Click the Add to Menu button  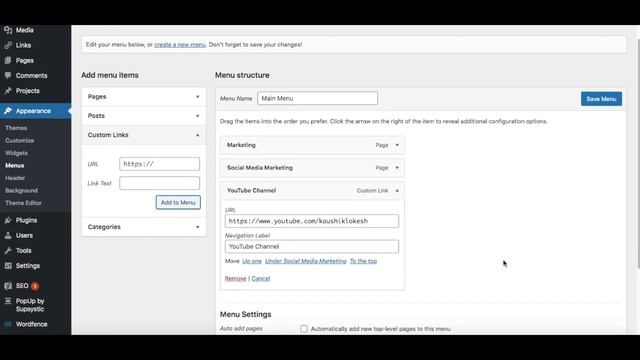click(178, 202)
